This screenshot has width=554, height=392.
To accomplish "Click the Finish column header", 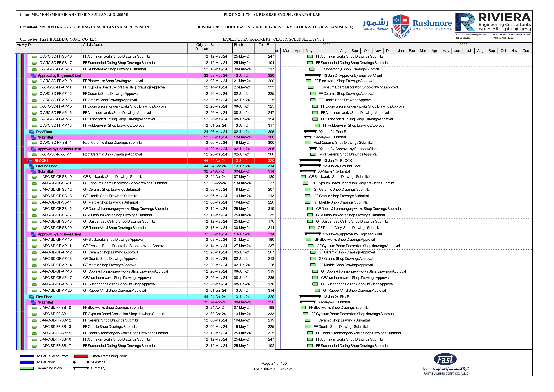I will pos(243,48).
